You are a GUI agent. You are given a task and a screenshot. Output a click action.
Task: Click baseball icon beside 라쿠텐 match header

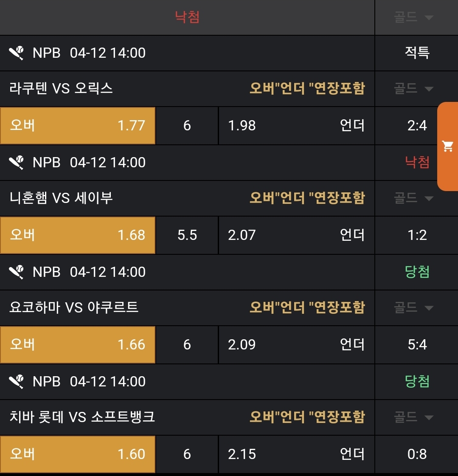(17, 53)
